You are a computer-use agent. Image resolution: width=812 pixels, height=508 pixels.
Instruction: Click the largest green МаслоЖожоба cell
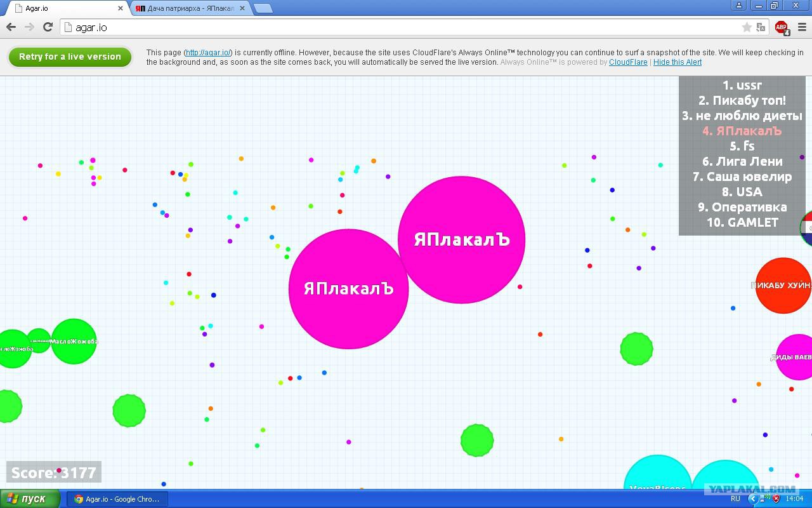[74, 342]
